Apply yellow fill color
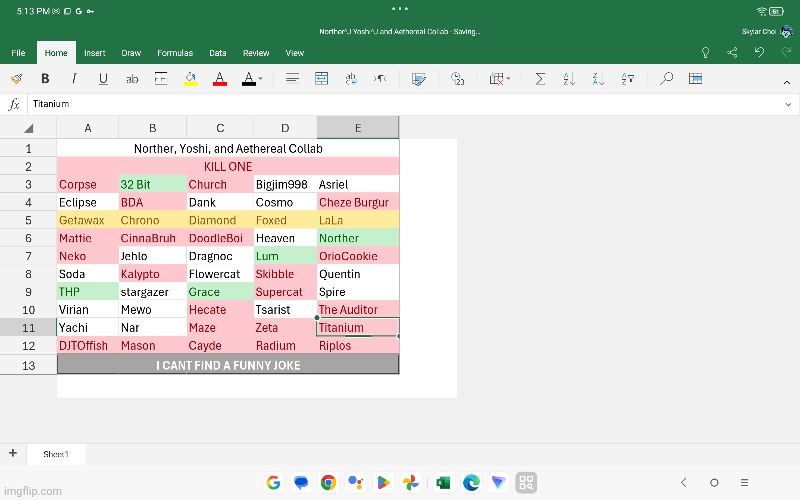Viewport: 800px width, 500px height. click(191, 79)
